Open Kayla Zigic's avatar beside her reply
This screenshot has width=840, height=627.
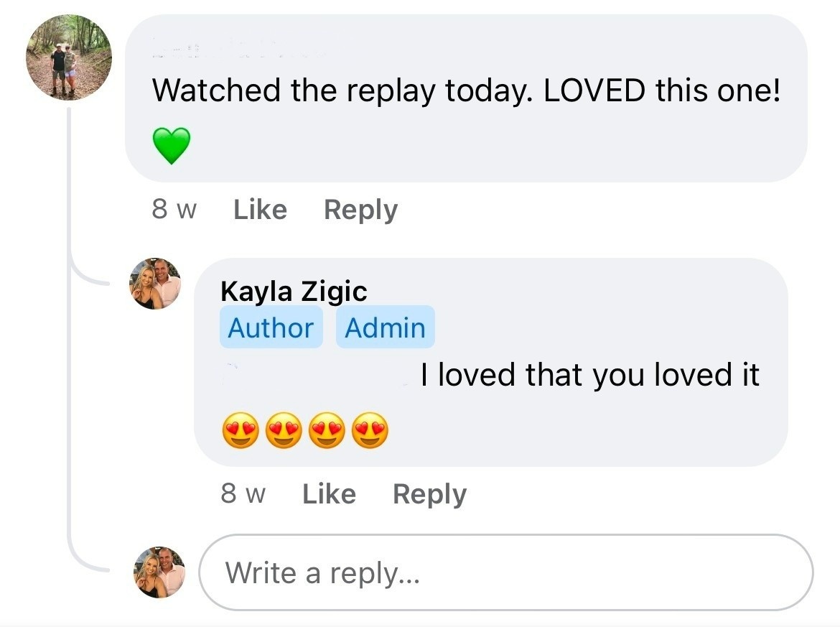[x=156, y=284]
